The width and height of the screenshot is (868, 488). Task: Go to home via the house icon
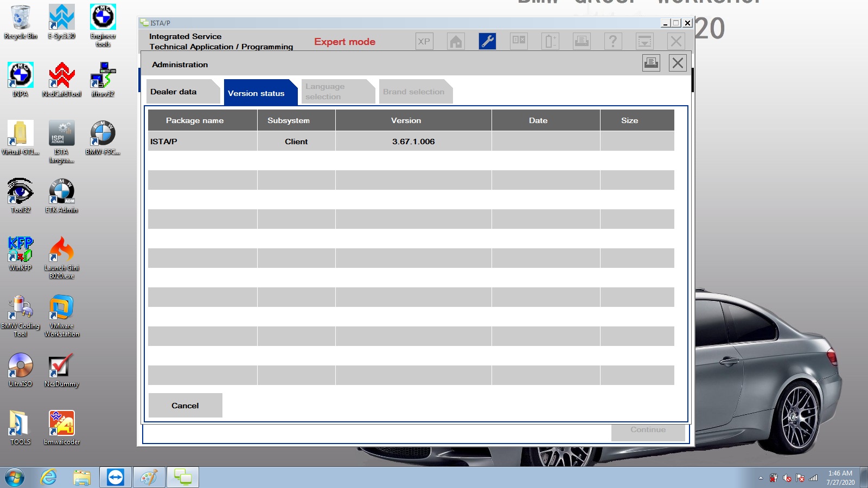(456, 41)
